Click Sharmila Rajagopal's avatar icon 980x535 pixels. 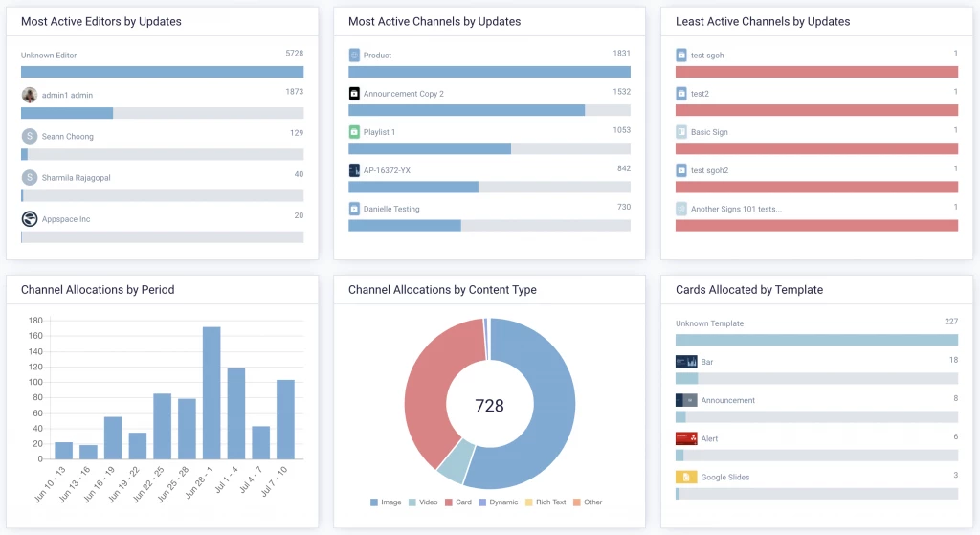pos(30,177)
